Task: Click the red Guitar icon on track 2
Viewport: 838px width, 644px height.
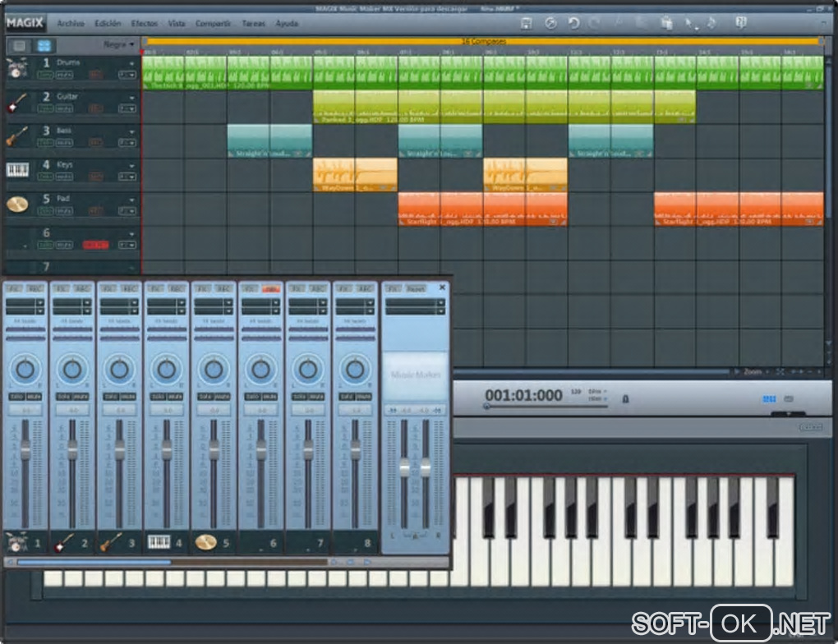Action: (x=16, y=103)
